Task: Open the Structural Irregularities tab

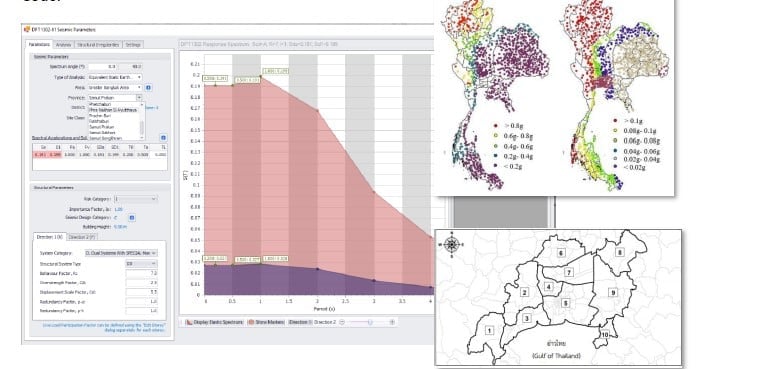Action: coord(98,44)
